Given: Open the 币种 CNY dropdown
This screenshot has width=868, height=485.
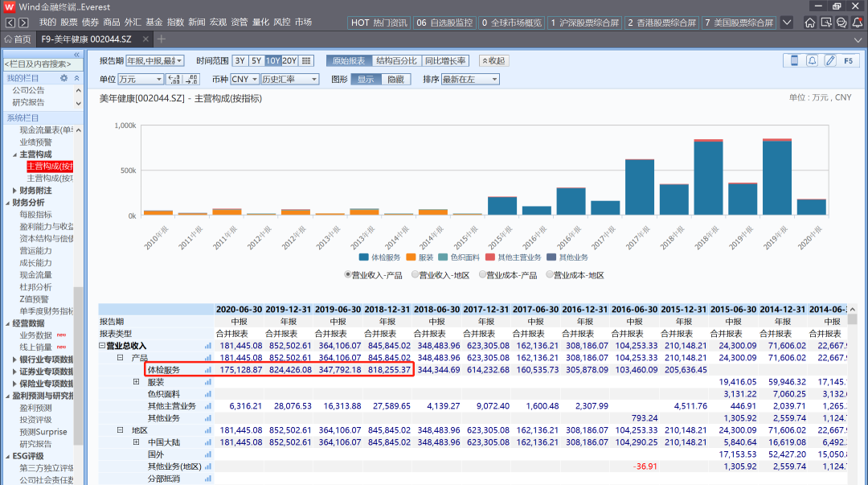Looking at the screenshot, I should (244, 80).
